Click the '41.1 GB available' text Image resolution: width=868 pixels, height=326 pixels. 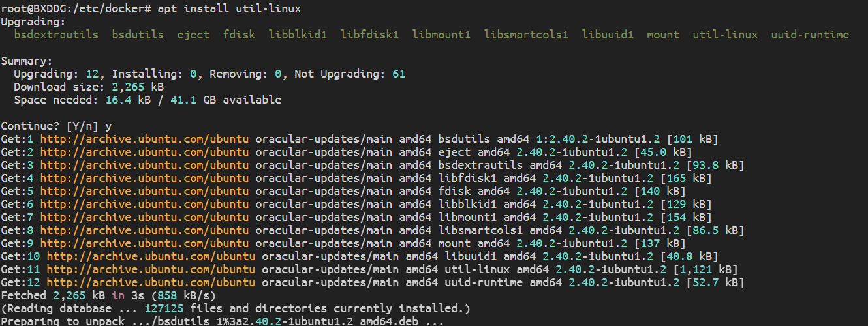226,100
